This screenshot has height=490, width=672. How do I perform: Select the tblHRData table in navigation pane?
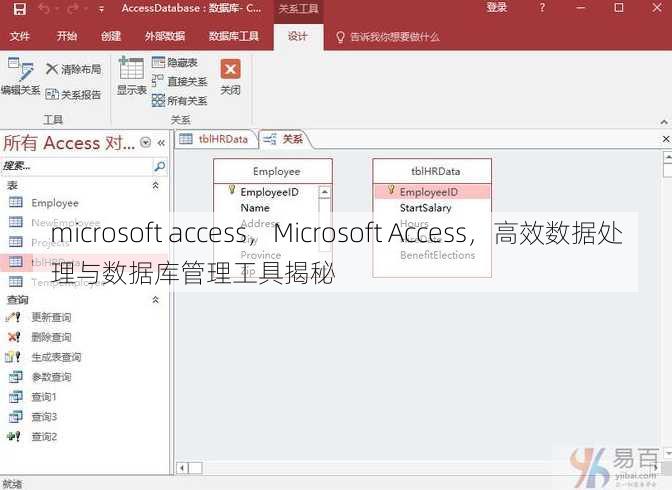coord(84,262)
